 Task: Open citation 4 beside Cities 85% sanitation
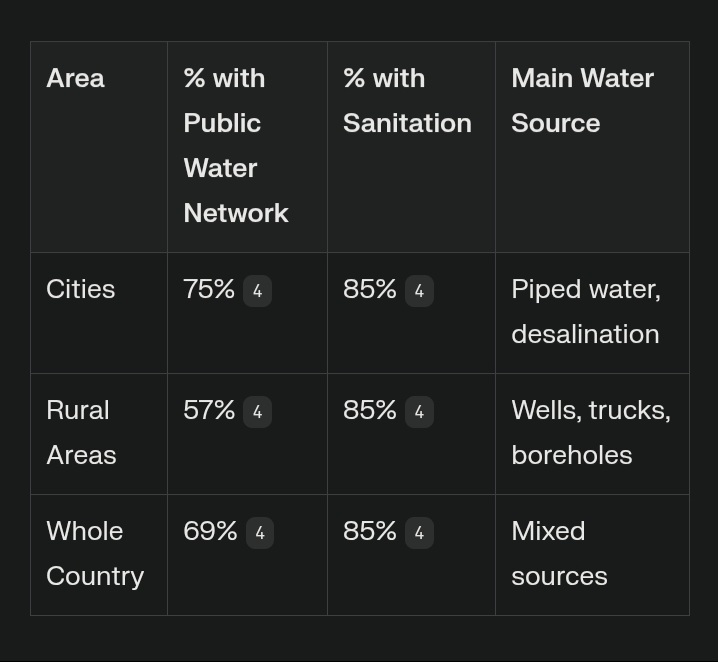419,291
